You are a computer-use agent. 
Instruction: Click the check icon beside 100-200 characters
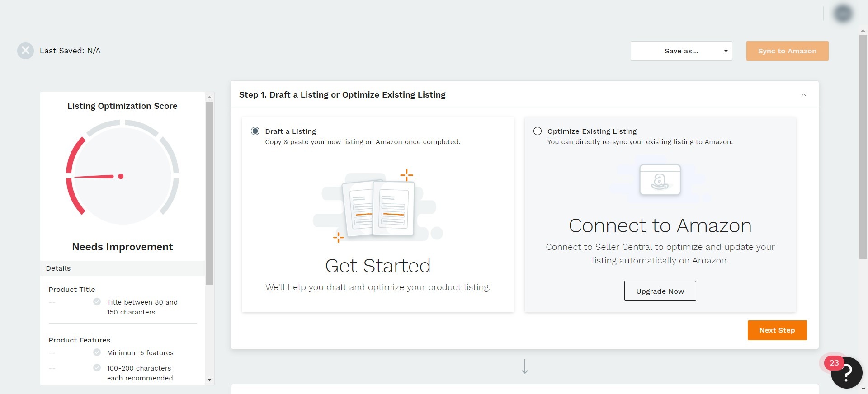97,367
